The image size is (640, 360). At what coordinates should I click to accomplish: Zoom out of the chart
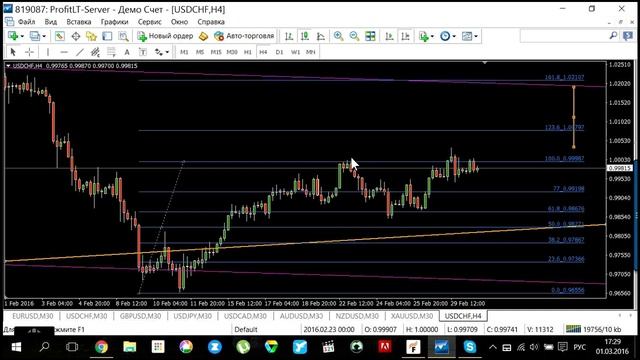pos(354,36)
